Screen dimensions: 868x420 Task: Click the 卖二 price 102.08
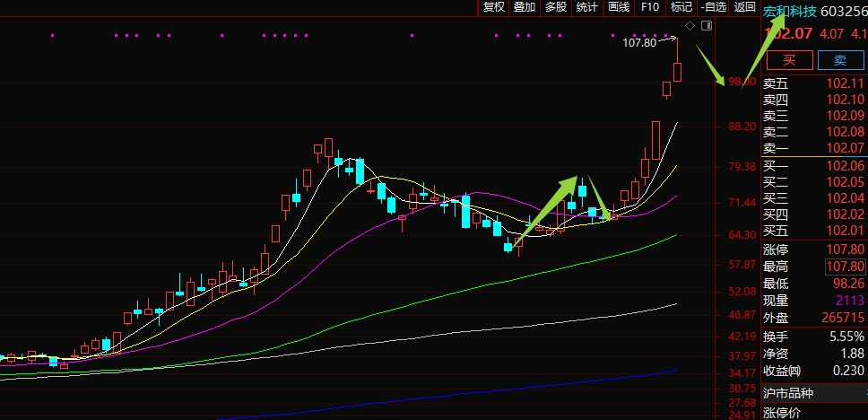[845, 132]
